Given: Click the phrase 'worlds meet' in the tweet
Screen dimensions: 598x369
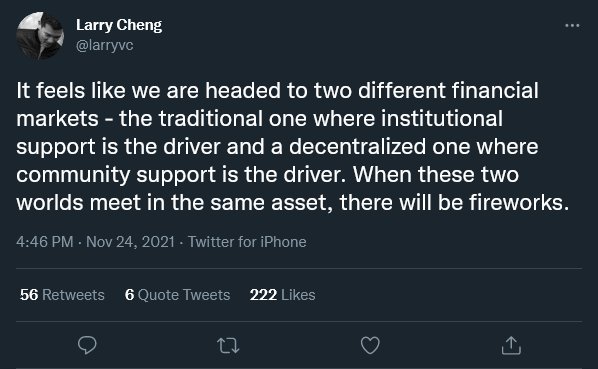Looking at the screenshot, I should tap(79, 202).
